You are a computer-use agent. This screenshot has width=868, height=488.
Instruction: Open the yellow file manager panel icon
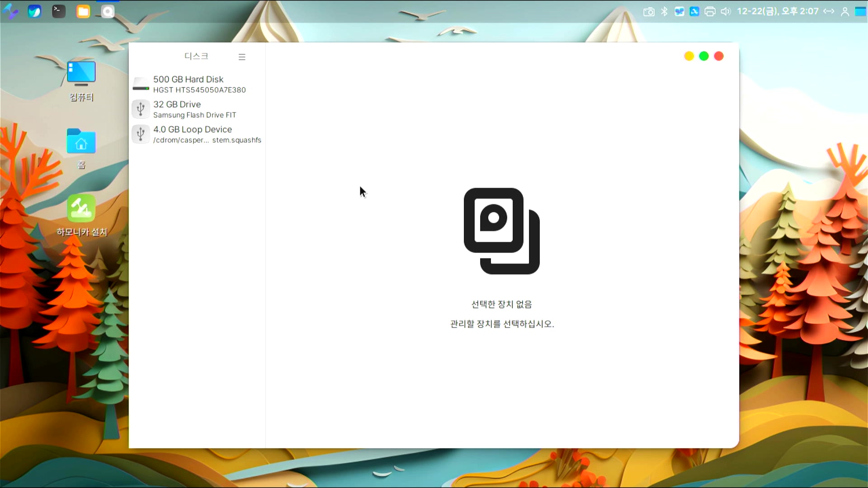83,11
